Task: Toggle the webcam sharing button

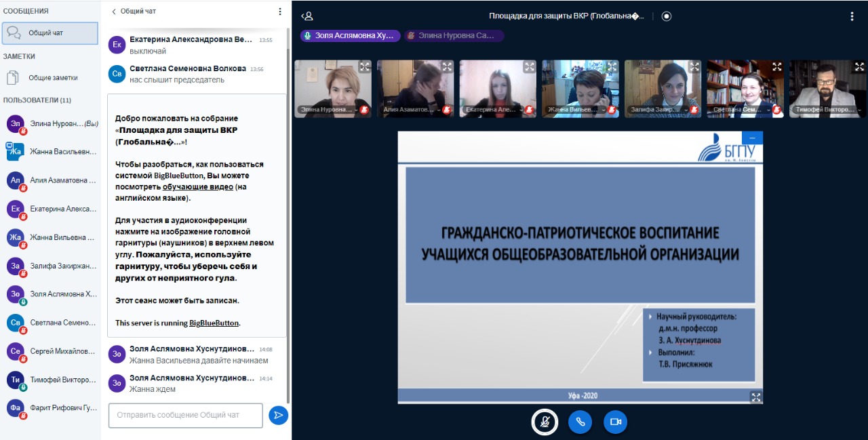Action: click(615, 422)
